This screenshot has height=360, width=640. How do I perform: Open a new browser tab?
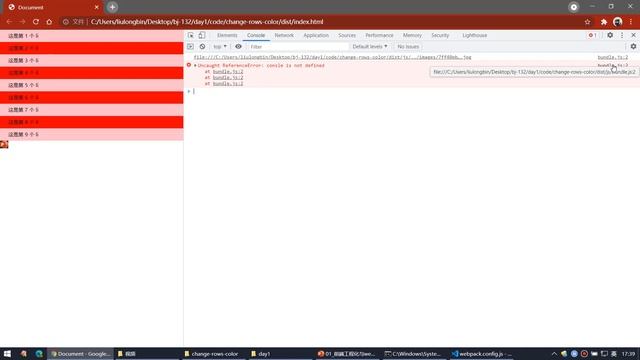112,7
